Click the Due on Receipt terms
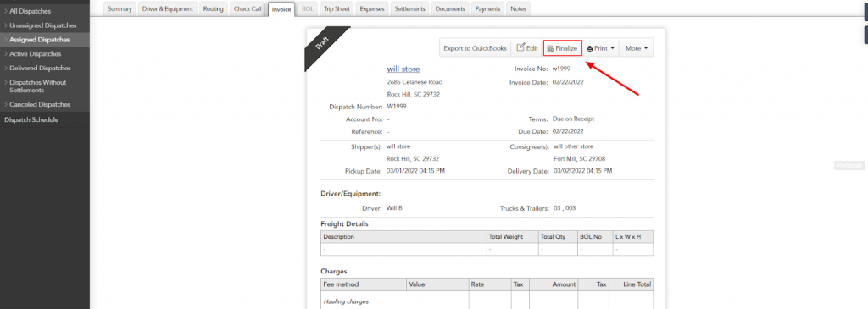 point(574,119)
